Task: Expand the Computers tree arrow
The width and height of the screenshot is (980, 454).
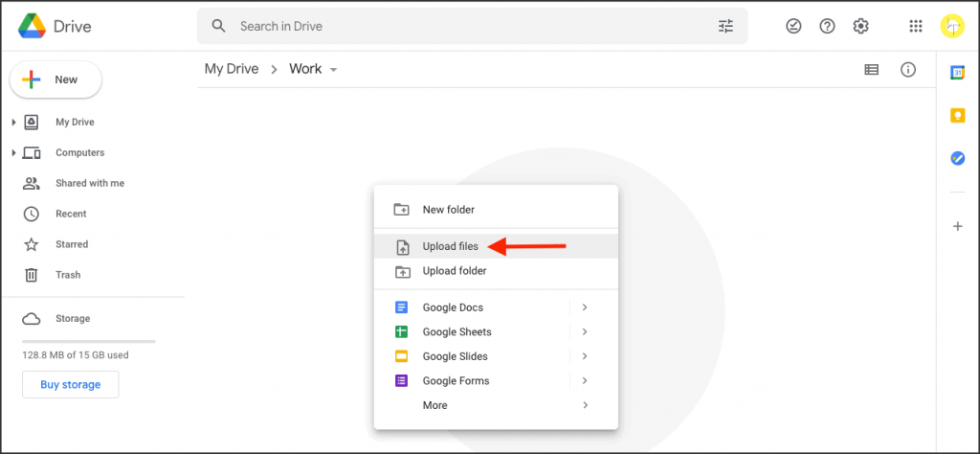Action: [13, 153]
